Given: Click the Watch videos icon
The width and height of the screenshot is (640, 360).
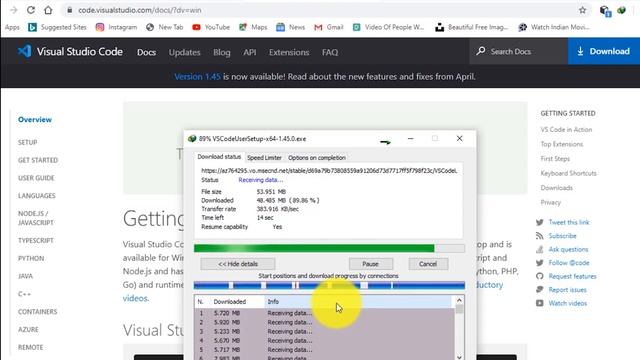Looking at the screenshot, I should point(540,303).
